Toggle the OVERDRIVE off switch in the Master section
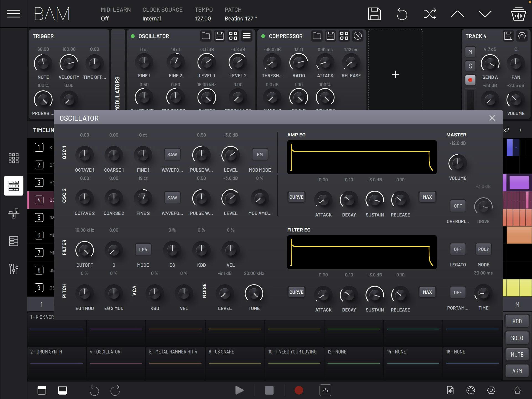The image size is (532, 399). point(457,206)
